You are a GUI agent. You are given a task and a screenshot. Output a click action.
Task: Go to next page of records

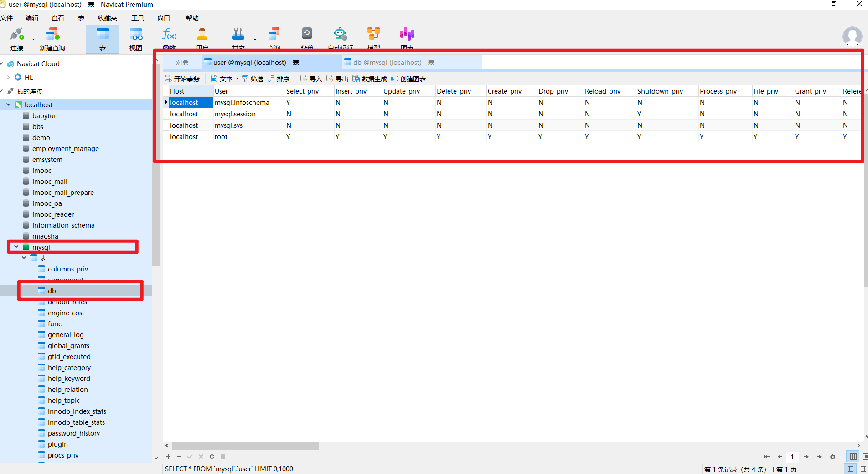click(x=806, y=457)
